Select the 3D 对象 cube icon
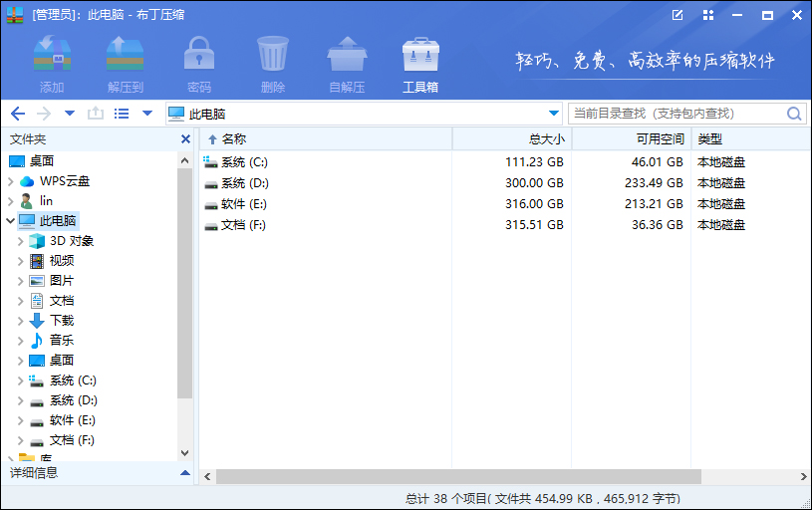The image size is (812, 510). [37, 241]
